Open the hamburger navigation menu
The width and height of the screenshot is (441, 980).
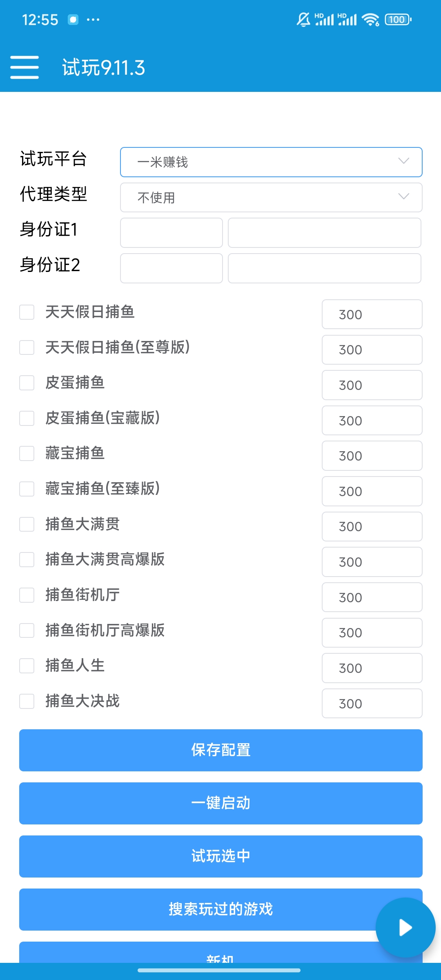24,67
